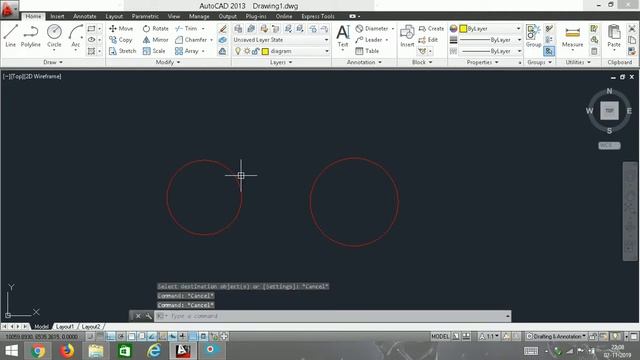Image resolution: width=640 pixels, height=360 pixels.
Task: Pick the Scale tool
Action: point(154,51)
